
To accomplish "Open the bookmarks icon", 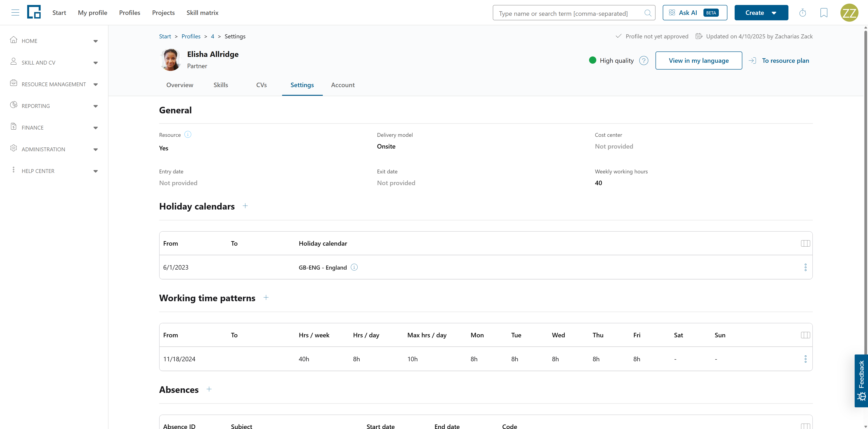I will point(824,13).
